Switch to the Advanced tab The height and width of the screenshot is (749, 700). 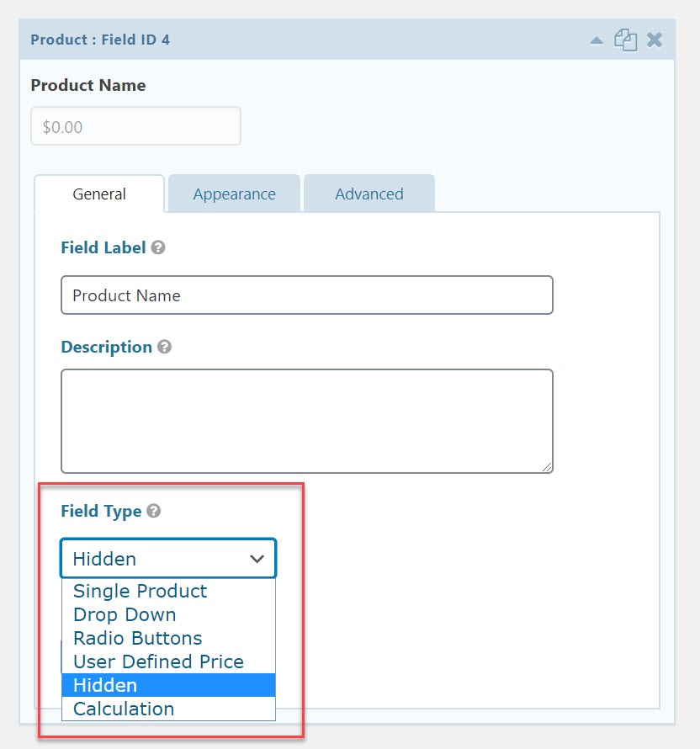pos(369,194)
